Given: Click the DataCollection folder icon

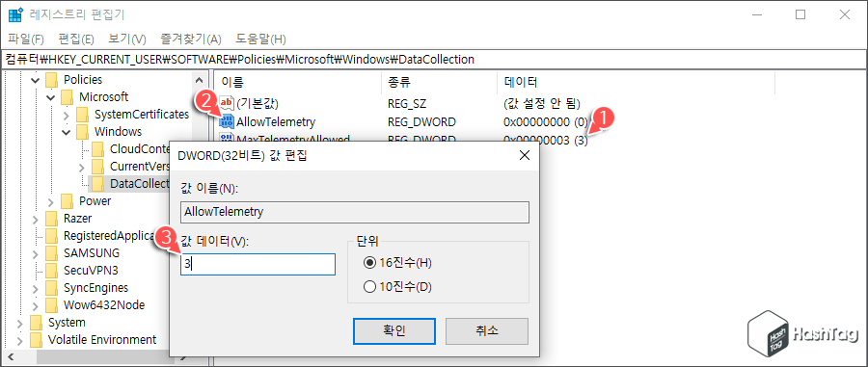Looking at the screenshot, I should click(98, 183).
